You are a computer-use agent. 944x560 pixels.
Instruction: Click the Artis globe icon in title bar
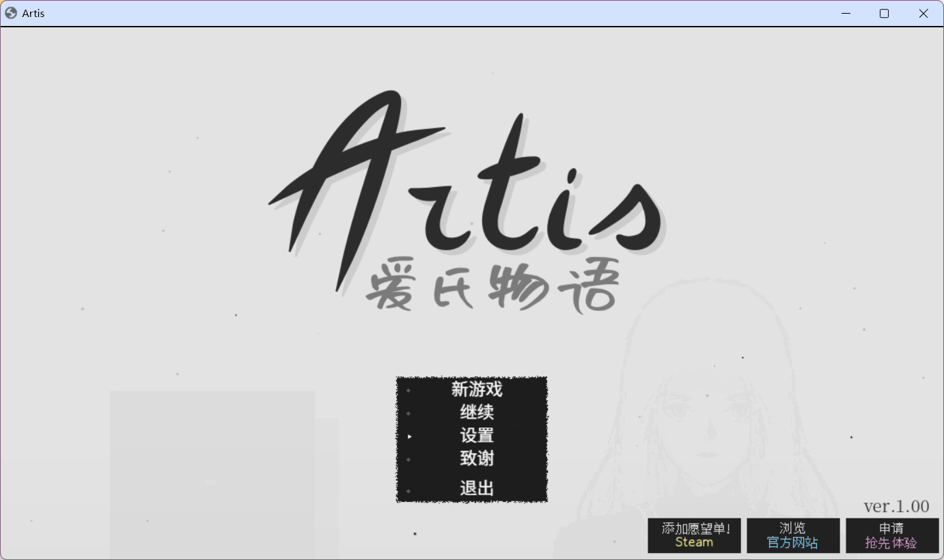click(11, 13)
